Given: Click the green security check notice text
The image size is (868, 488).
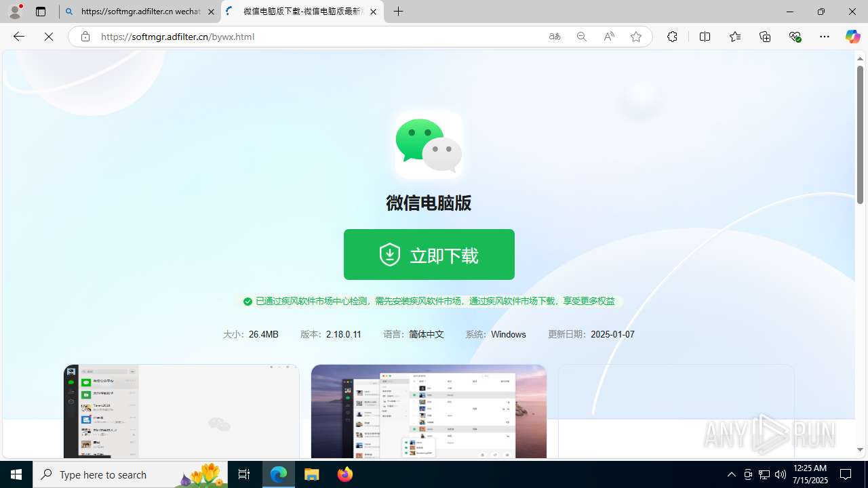Looking at the screenshot, I should coord(435,301).
